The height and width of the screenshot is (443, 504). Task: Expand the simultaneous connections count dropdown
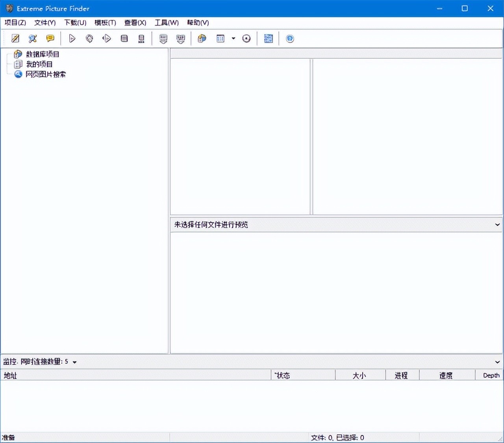[x=74, y=362]
